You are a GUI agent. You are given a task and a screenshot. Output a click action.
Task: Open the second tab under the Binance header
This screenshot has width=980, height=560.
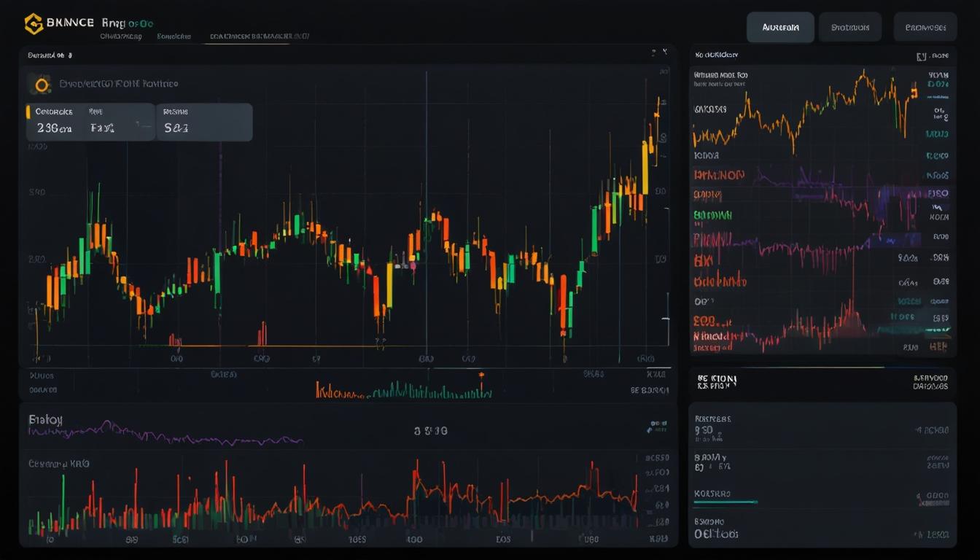(174, 36)
